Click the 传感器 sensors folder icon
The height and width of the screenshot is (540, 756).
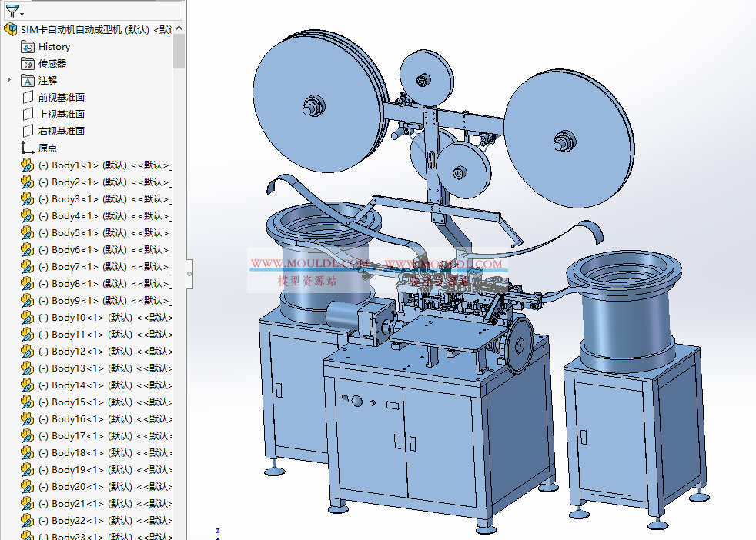click(x=28, y=64)
